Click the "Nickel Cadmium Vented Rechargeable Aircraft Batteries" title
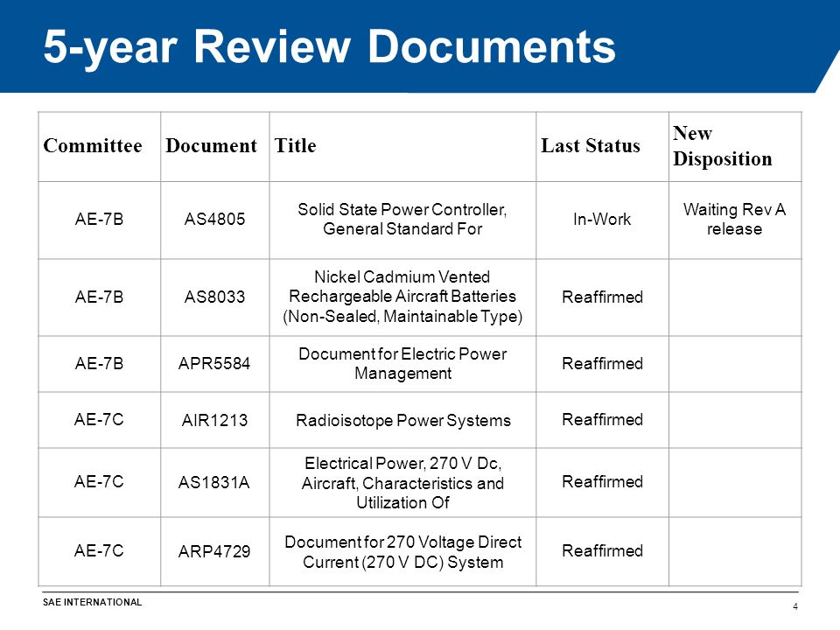The image size is (840, 630). (402, 297)
